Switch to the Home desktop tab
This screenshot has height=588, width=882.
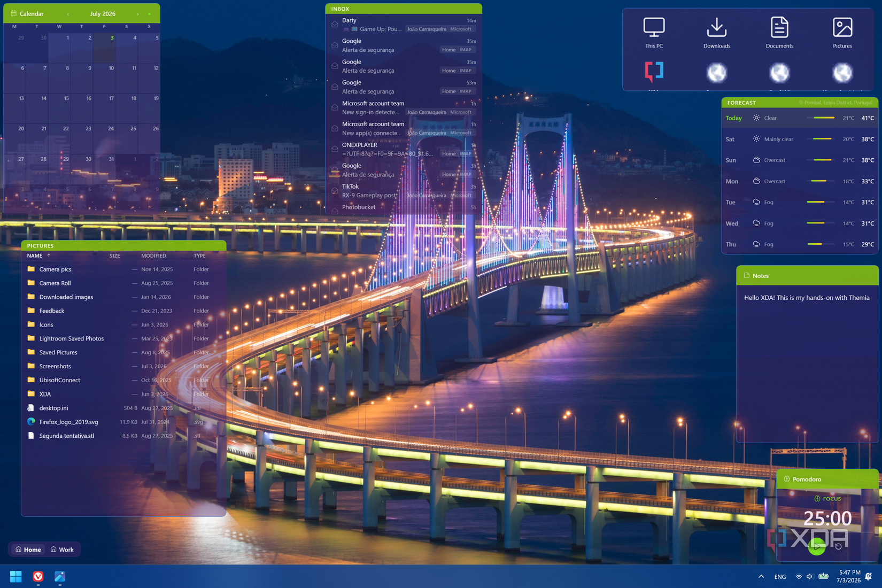point(28,550)
